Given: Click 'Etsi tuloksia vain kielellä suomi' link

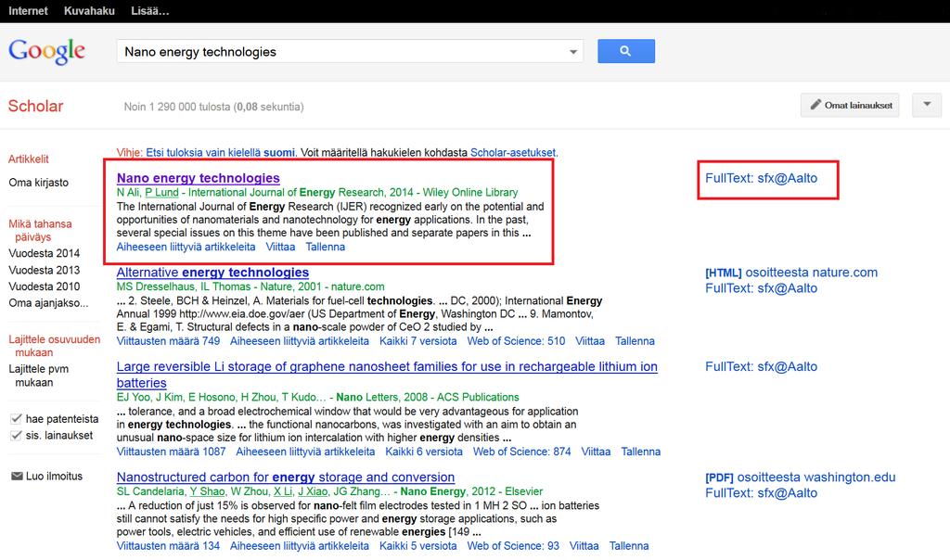Looking at the screenshot, I should pyautogui.click(x=220, y=153).
